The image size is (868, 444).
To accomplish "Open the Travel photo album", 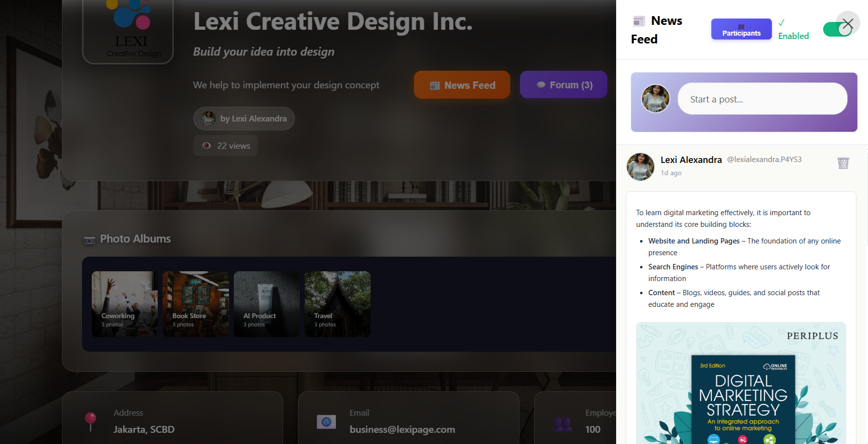I will 337,304.
